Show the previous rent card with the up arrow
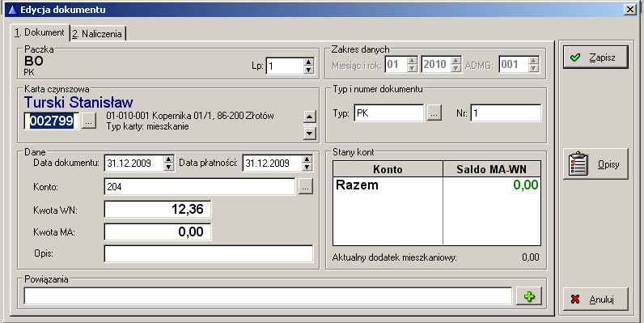Screen dimensions: 644x323 pos(310,117)
